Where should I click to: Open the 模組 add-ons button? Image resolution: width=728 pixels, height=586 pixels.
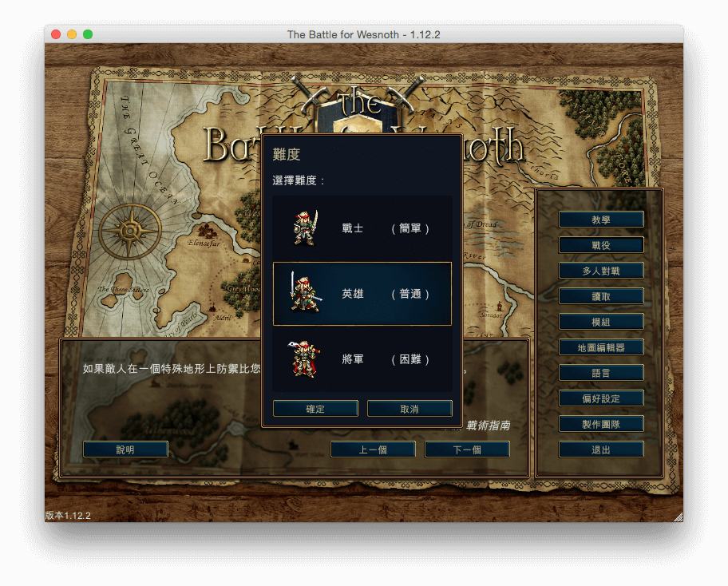(601, 322)
